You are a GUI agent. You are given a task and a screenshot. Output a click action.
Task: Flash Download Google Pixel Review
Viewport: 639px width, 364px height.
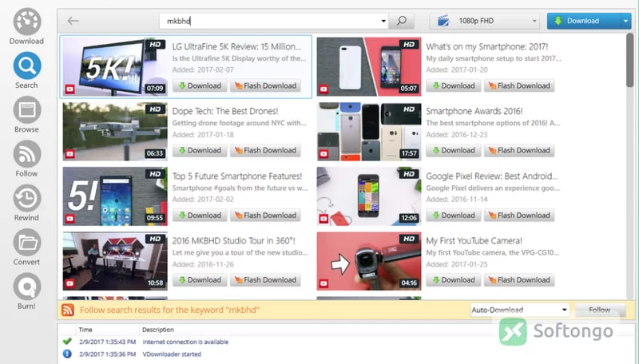[x=519, y=215]
